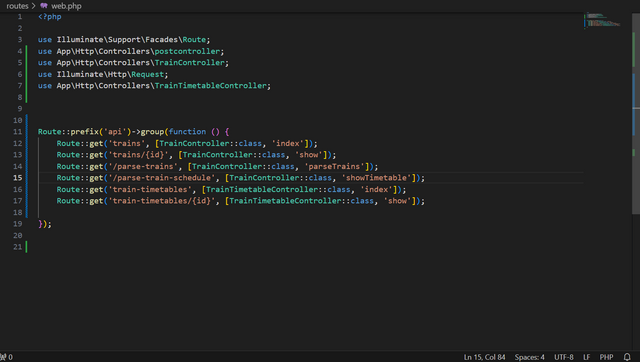Click the '/parse-train-schedule' route string

[x=162, y=178]
